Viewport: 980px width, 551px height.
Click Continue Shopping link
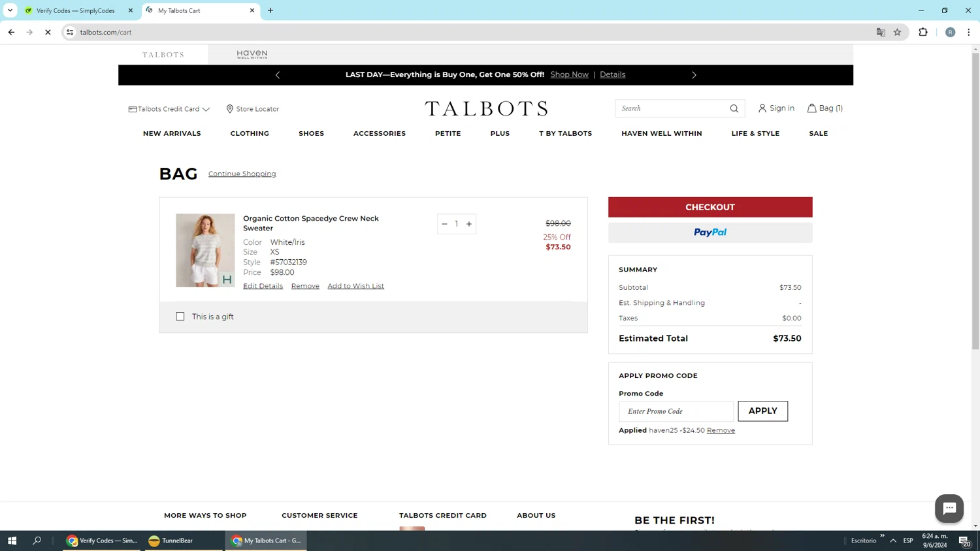242,174
